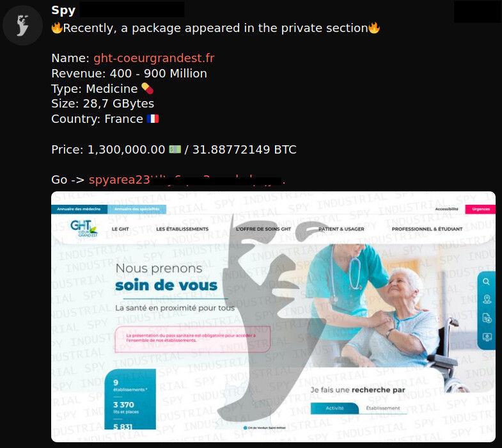
Task: Click the GHT Coeur Grand Est logo
Action: [84, 228]
